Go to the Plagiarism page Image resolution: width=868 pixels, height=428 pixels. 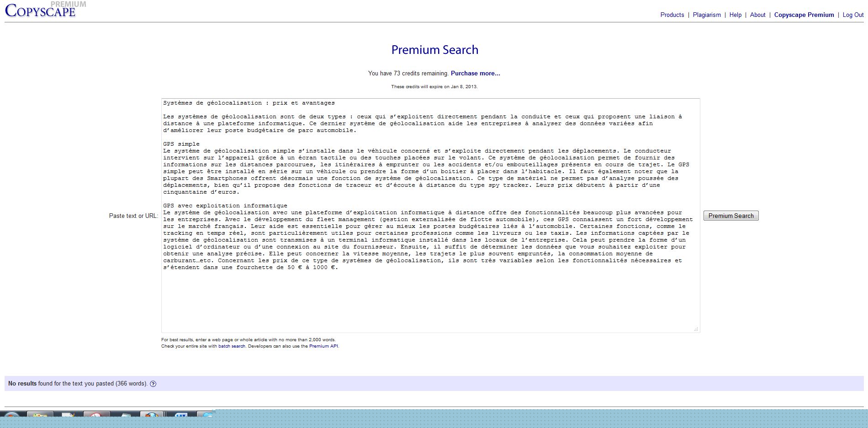tap(707, 15)
